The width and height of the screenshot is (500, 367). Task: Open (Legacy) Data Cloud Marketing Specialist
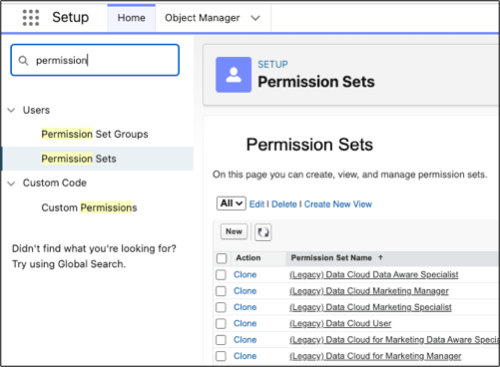coord(370,307)
